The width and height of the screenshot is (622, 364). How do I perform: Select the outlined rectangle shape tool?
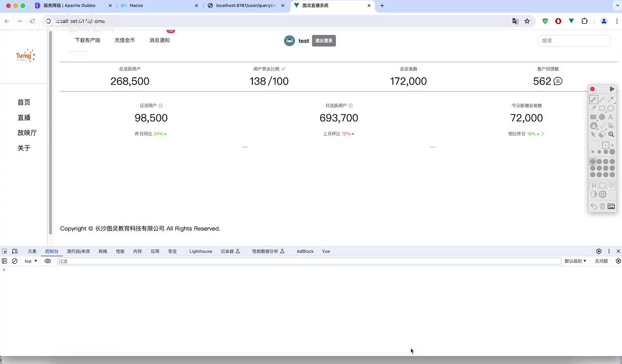[x=602, y=108]
